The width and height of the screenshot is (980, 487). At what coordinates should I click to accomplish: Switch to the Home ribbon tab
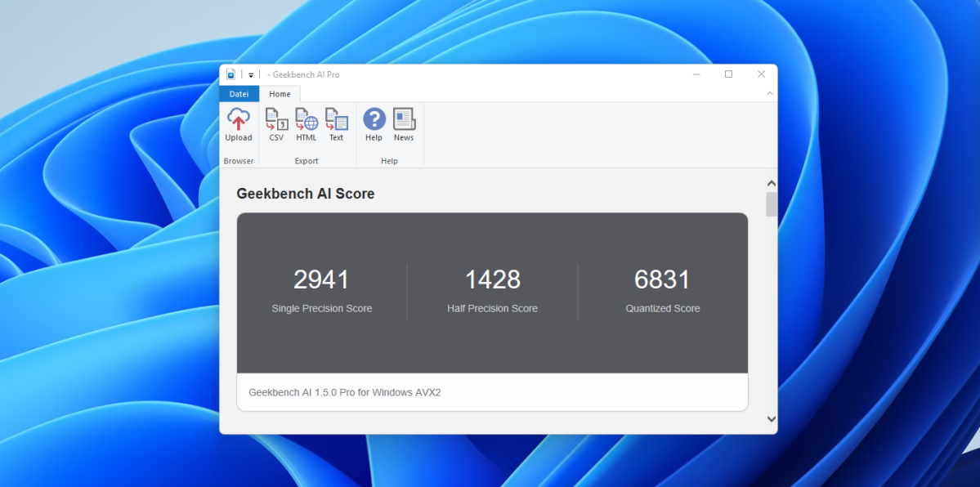[x=280, y=94]
